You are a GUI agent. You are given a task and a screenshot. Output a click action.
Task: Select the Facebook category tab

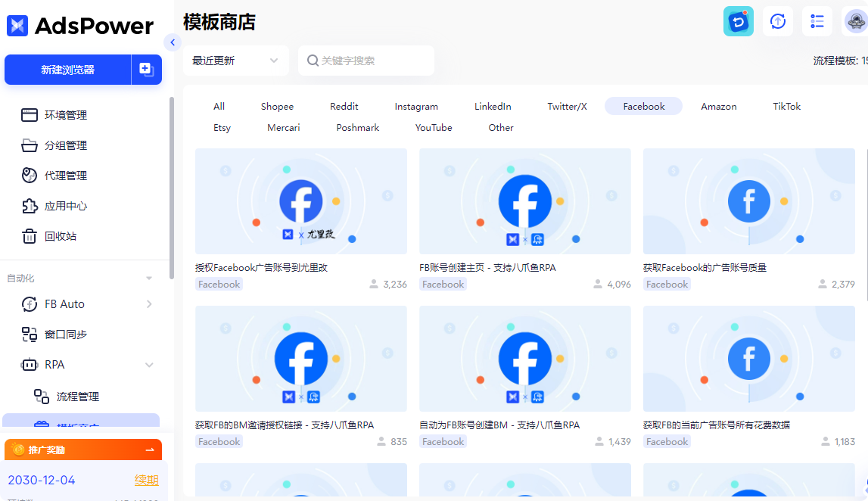coord(644,106)
